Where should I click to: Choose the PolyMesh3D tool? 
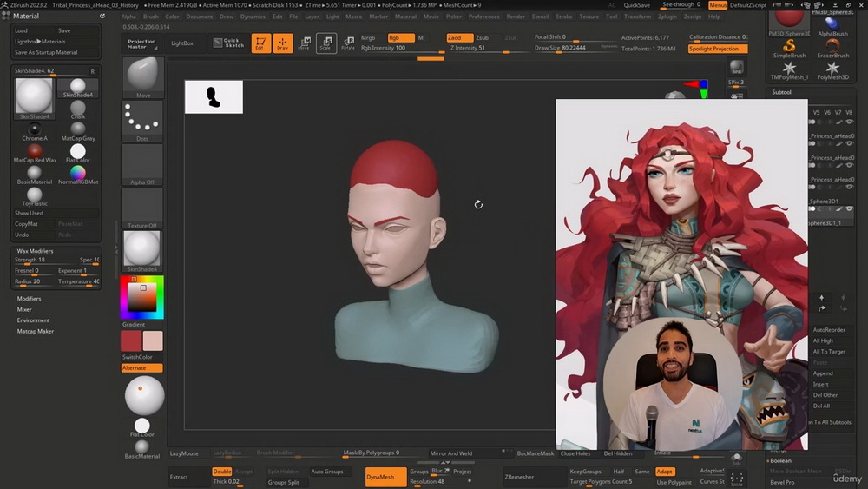pyautogui.click(x=832, y=70)
